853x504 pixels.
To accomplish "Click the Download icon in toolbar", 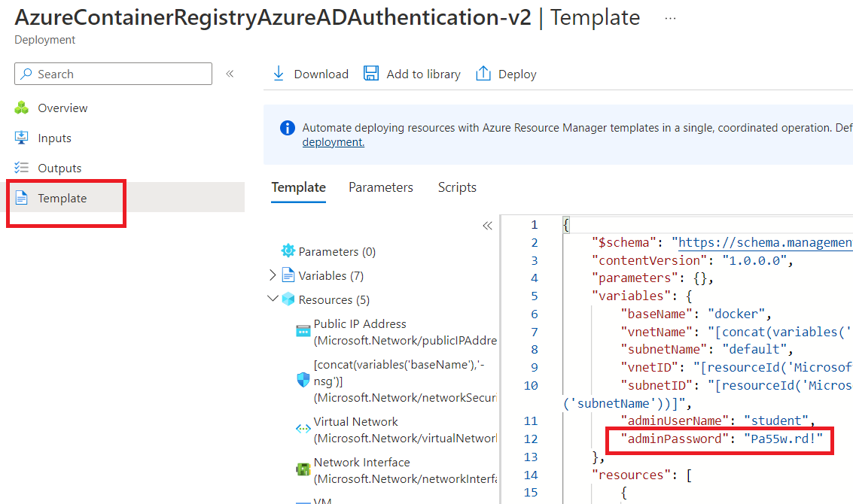I will 279,74.
